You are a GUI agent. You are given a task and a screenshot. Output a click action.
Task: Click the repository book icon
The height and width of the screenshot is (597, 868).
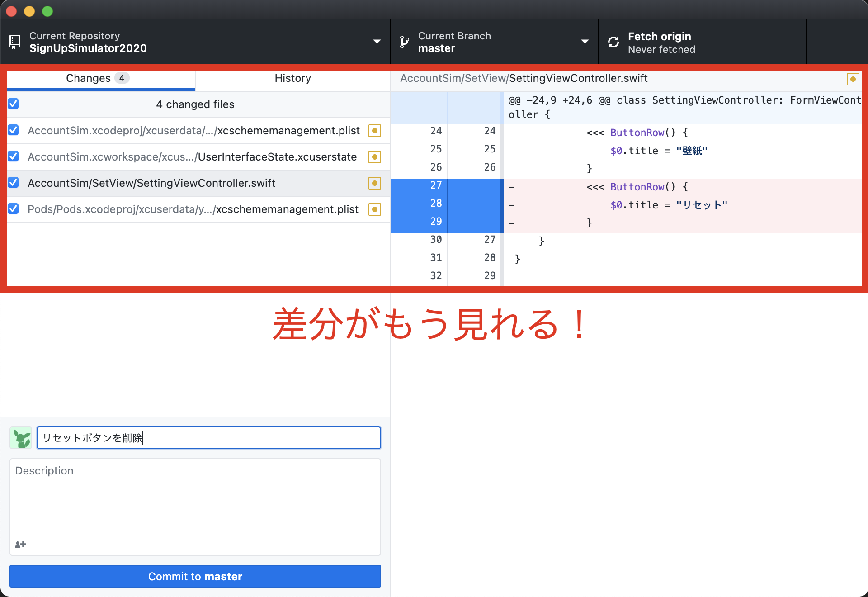[15, 42]
